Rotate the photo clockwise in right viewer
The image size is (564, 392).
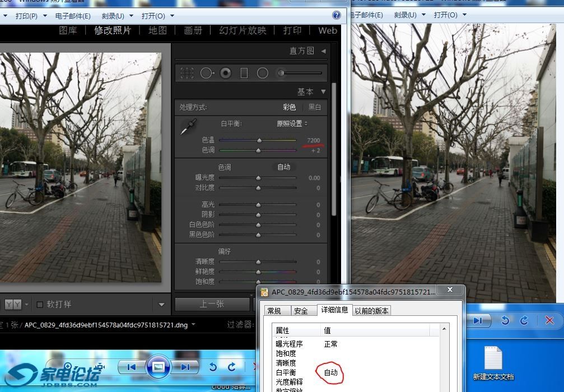(524, 320)
